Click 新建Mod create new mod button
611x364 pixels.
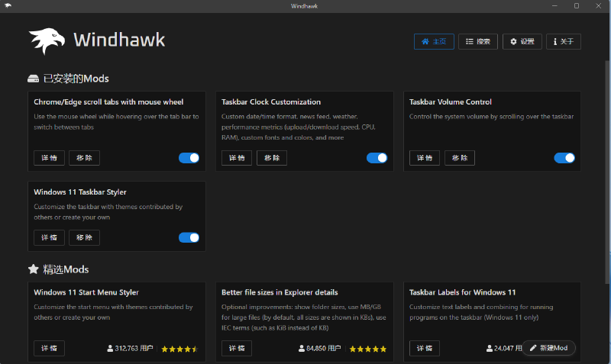point(548,348)
